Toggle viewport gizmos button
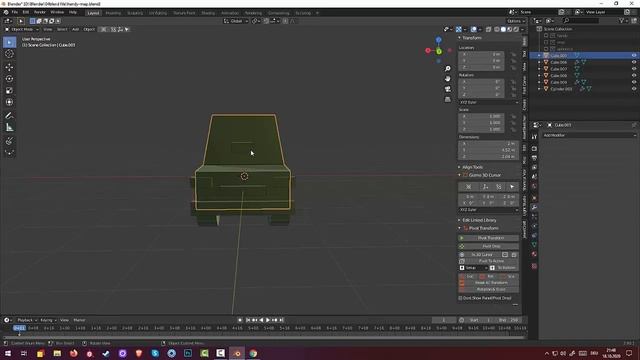Image resolution: width=640 pixels, height=360 pixels. tap(459, 29)
